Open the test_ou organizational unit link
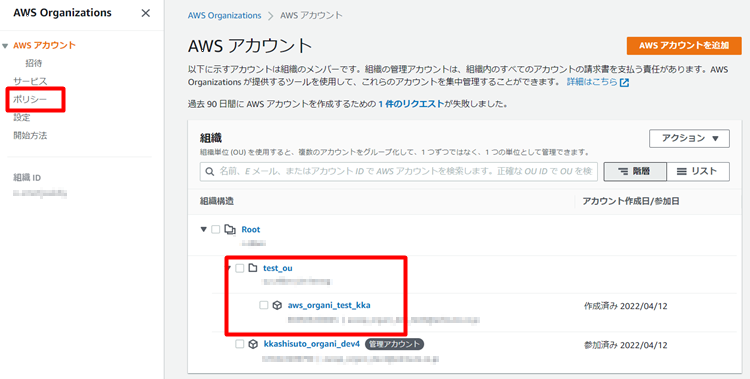 277,268
